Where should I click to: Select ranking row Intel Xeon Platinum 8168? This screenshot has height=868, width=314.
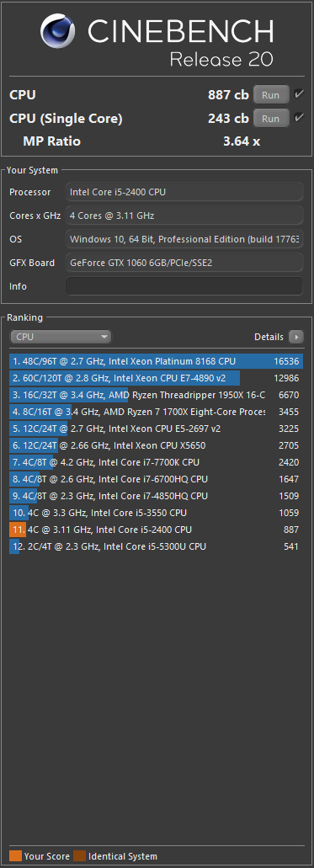point(157,361)
